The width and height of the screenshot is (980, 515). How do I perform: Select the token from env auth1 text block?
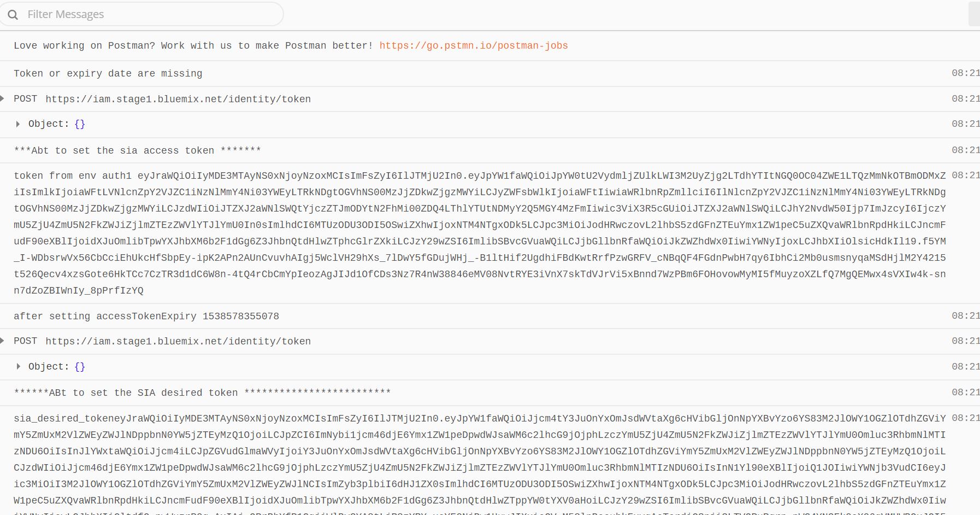[x=382, y=232]
